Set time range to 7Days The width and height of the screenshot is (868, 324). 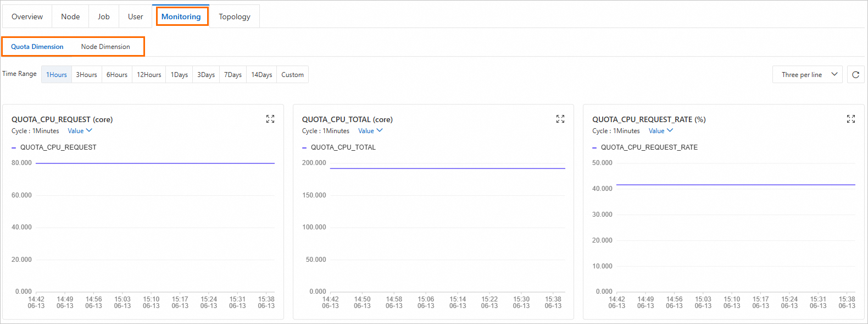233,75
